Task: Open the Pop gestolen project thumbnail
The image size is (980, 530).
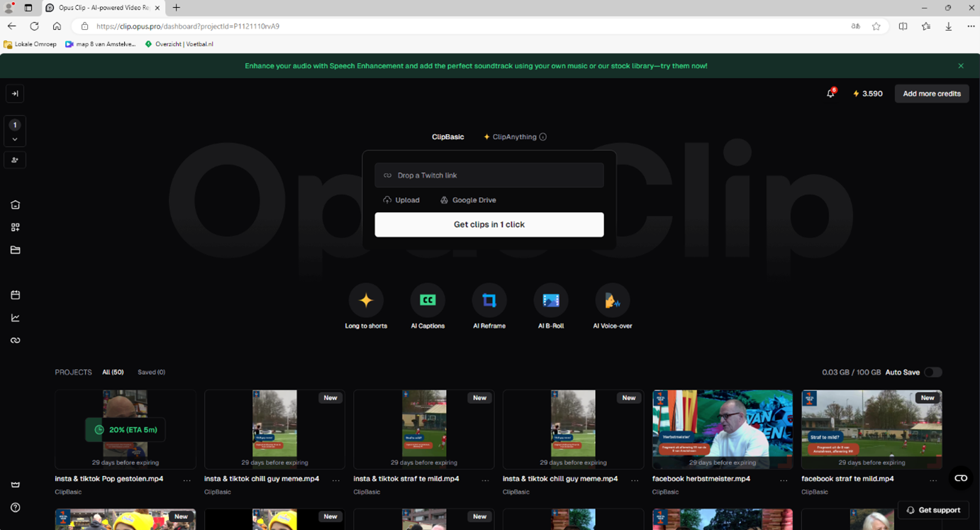Action: (x=126, y=429)
